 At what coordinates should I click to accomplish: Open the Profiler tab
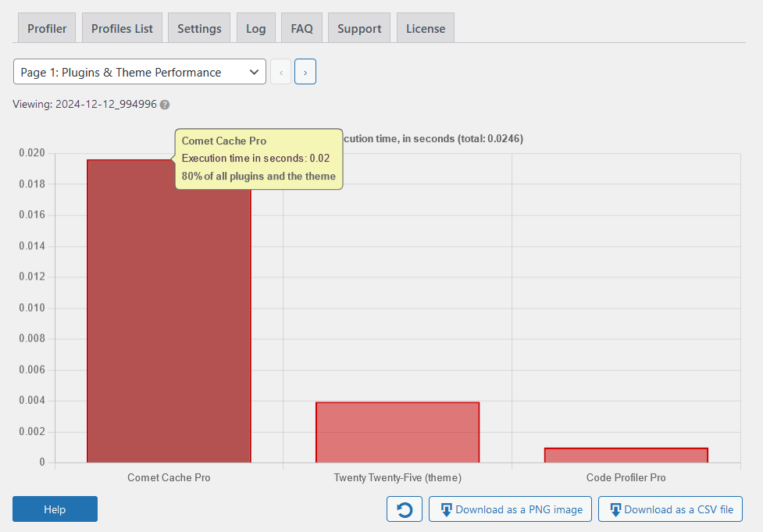coord(47,28)
